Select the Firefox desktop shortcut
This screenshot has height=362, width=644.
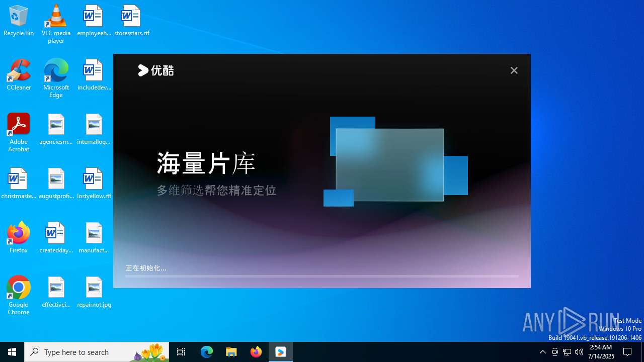pos(19,238)
